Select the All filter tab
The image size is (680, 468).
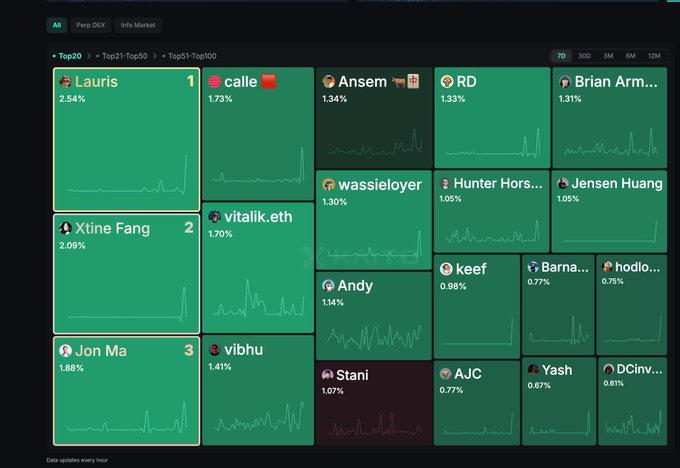(57, 25)
